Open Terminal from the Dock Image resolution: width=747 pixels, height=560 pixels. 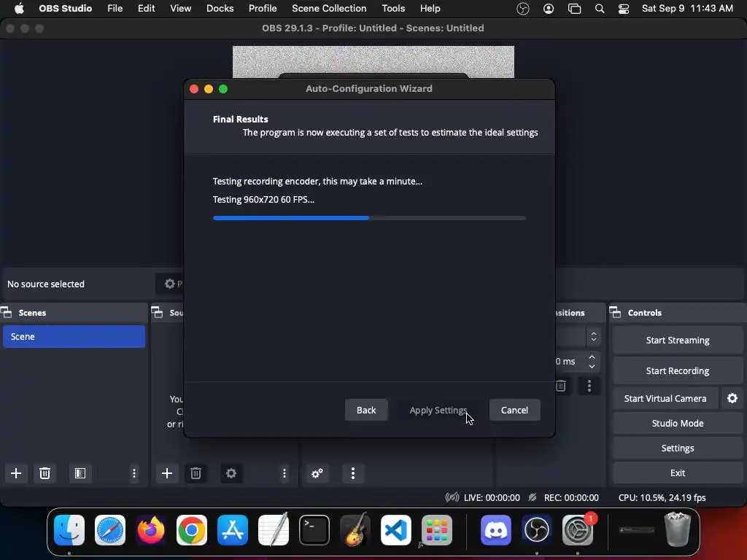[x=314, y=530]
